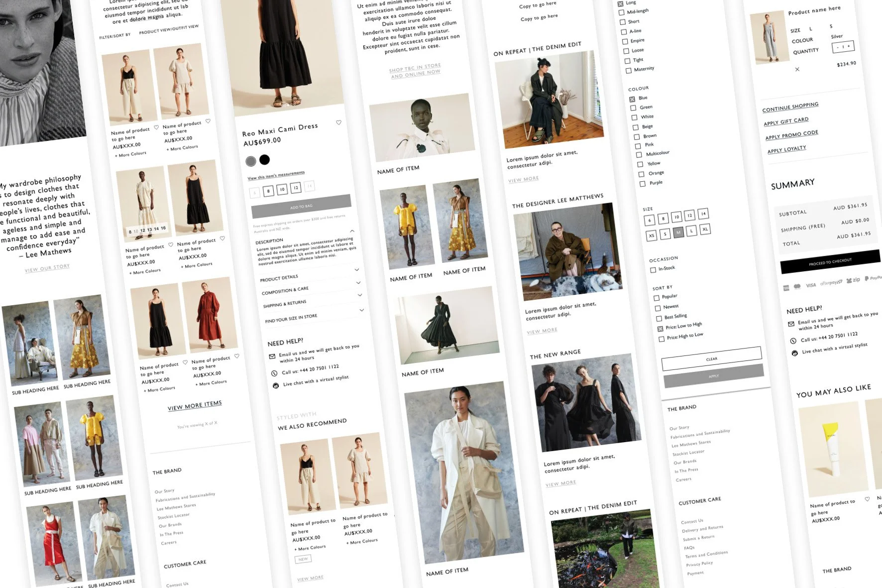Screen dimensions: 882x588
Task: Increase quantity with the plus sign
Action: [849, 46]
